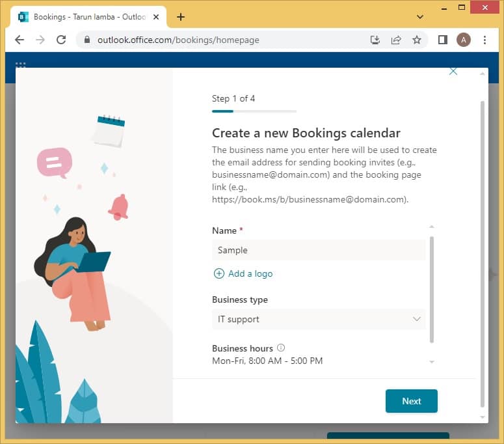This screenshot has width=504, height=444.
Task: Click the Create a new Bookings calendar heading
Action: click(306, 133)
